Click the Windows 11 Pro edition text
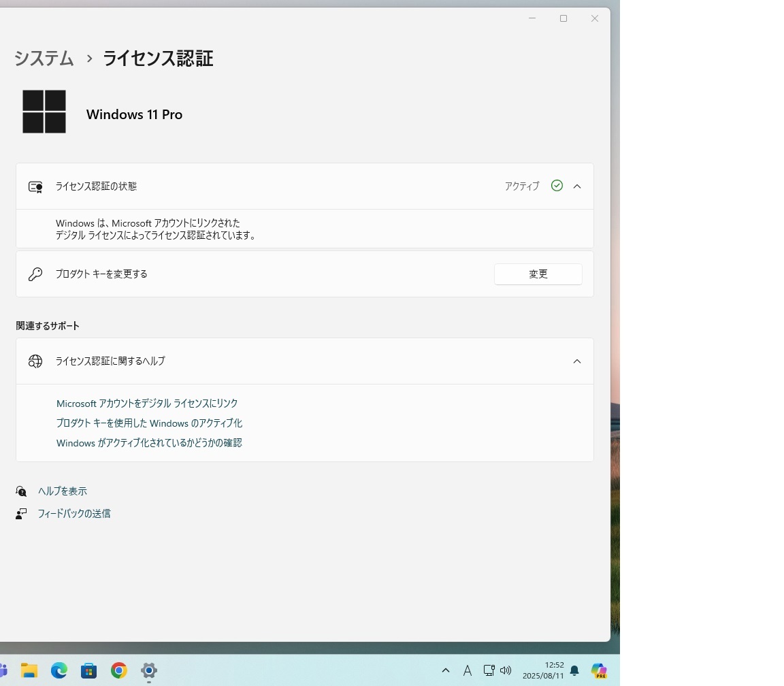 coord(134,114)
